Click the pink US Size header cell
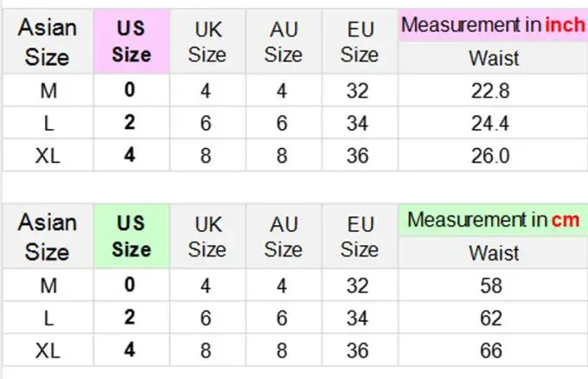 tap(131, 42)
